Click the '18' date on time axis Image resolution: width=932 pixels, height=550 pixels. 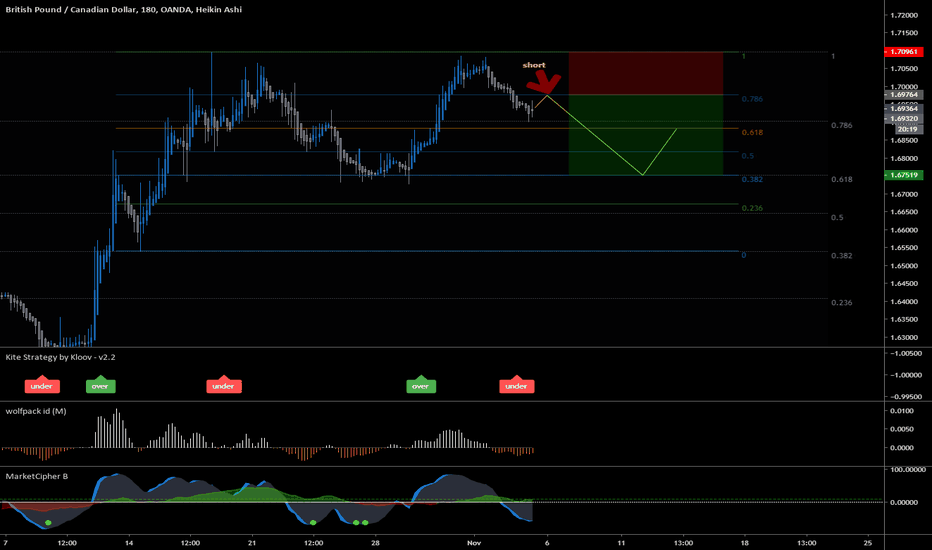click(x=744, y=543)
